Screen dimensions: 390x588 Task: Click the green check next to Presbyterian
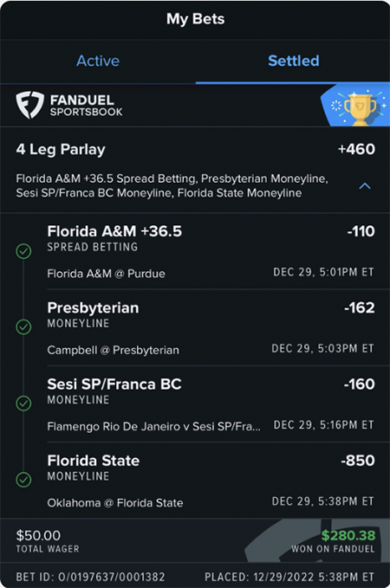pyautogui.click(x=23, y=327)
